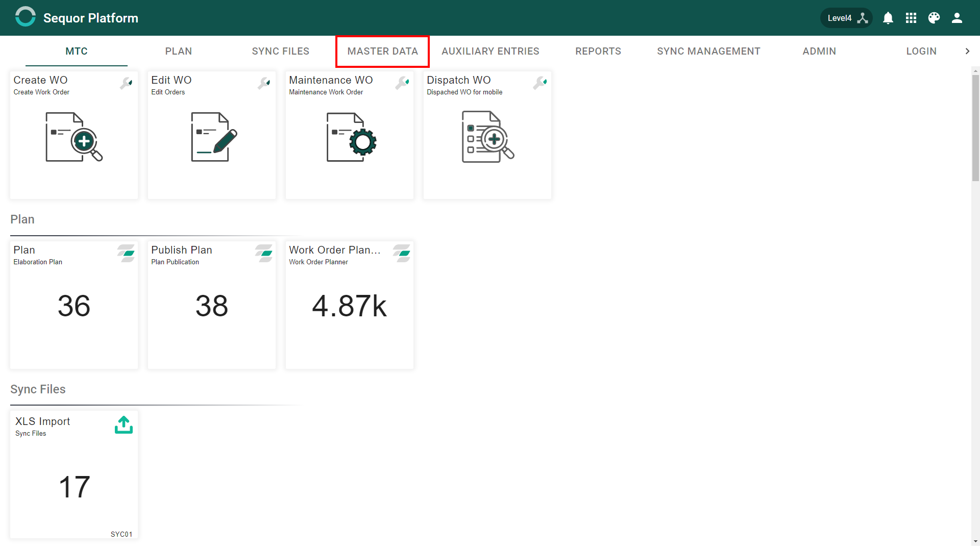Click the Plan Publication subtitle
The image size is (980, 551).
coord(175,262)
